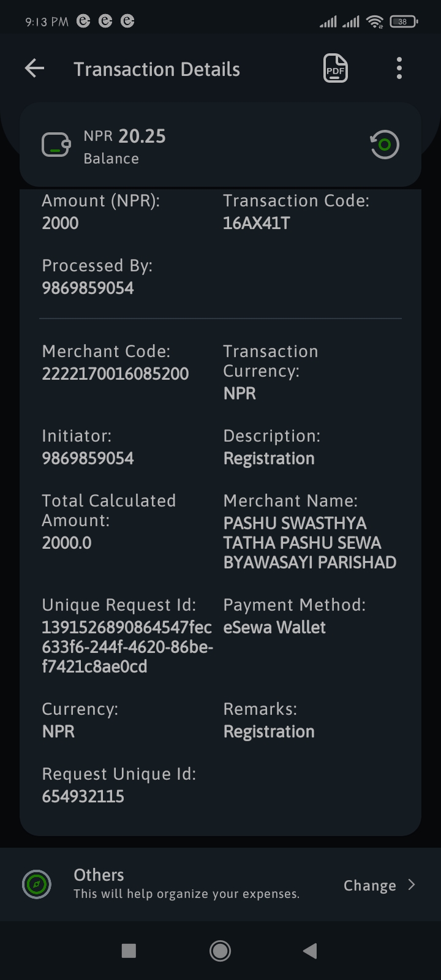Refresh the balance with reload icon
This screenshot has width=441, height=980.
click(385, 145)
